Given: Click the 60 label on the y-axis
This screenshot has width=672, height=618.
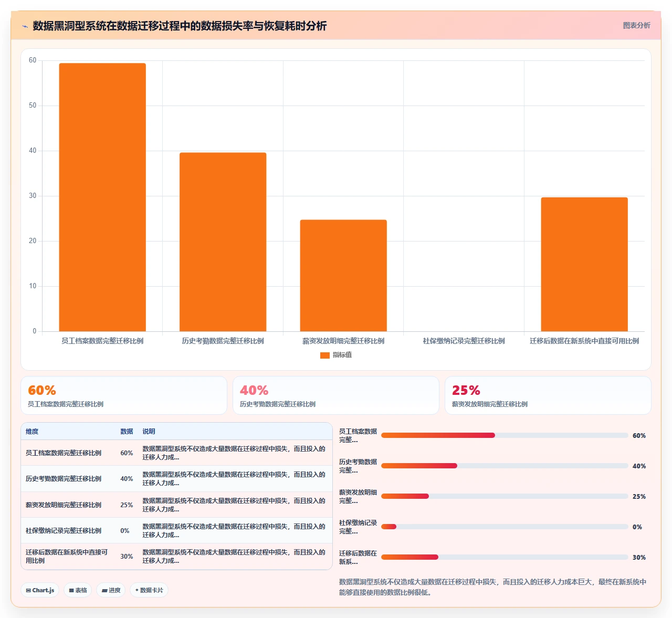Looking at the screenshot, I should [x=33, y=60].
